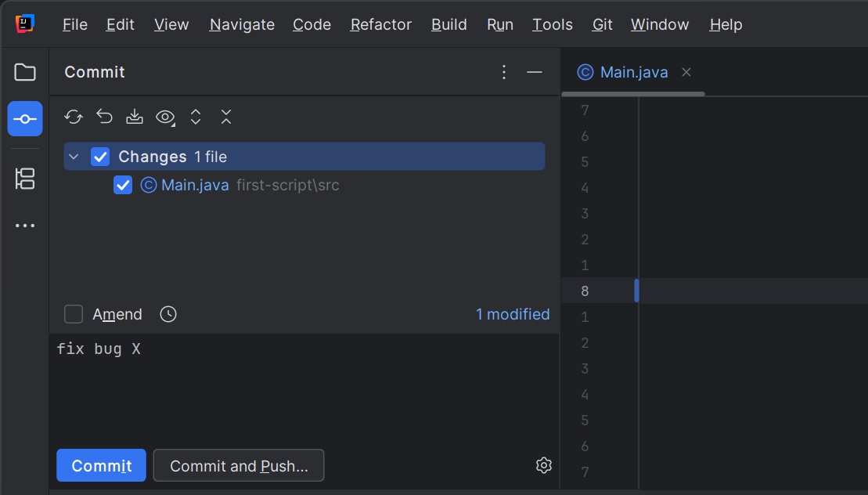Close the Main.java editor tab
The height and width of the screenshot is (495, 868).
[686, 72]
